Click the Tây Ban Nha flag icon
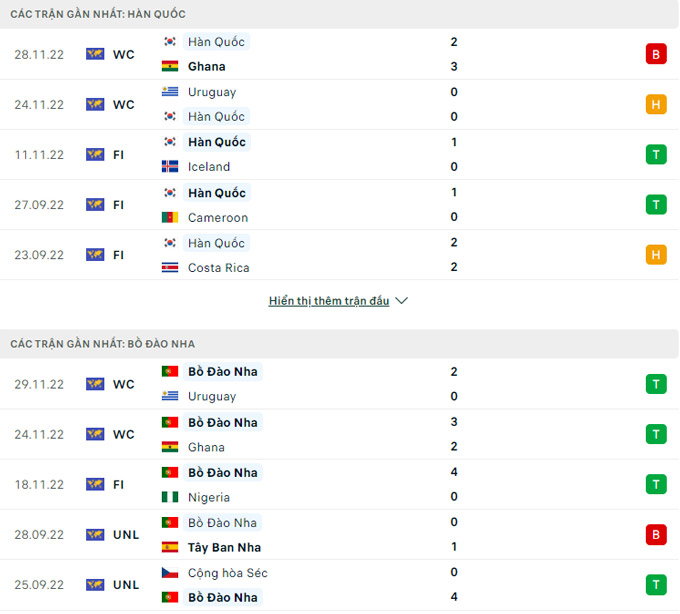Viewport: 680px width, 614px height. (170, 547)
